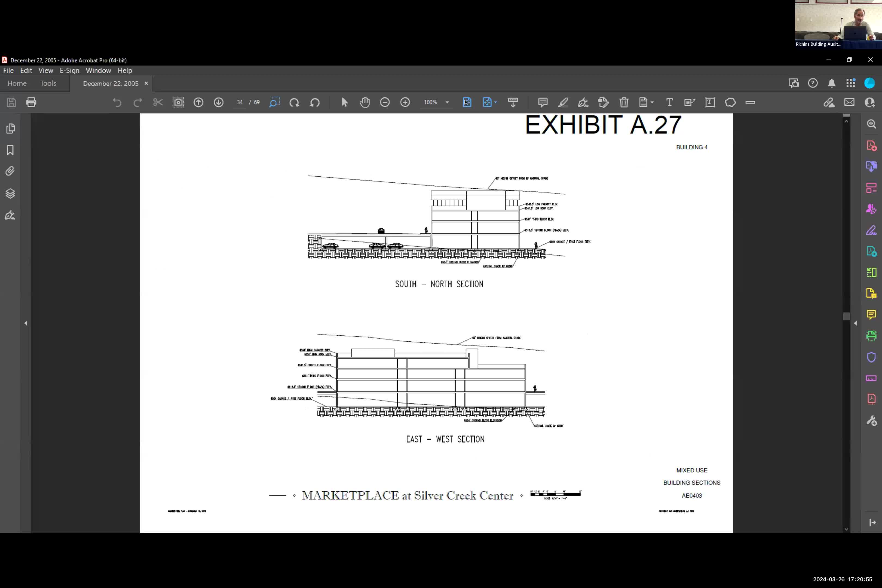This screenshot has width=882, height=588.
Task: Open the Protect shield tool
Action: (x=871, y=357)
